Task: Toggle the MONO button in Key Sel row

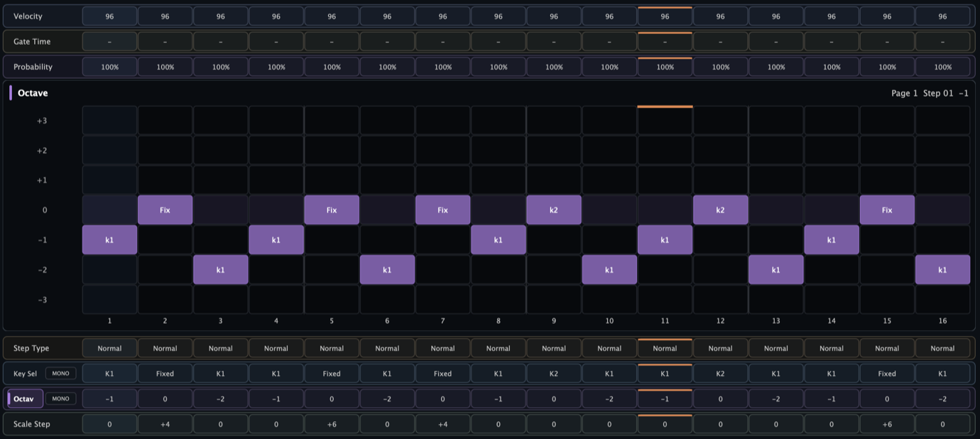Action: [x=60, y=373]
